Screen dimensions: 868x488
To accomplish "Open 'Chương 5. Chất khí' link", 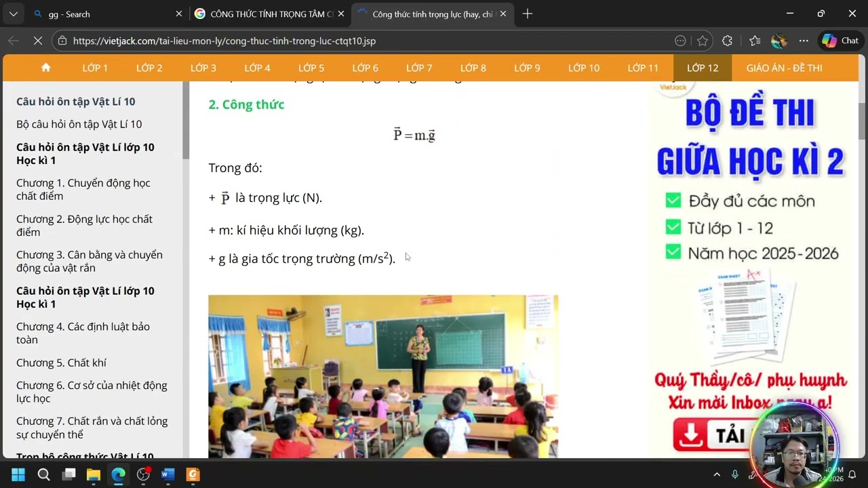I will 61,363.
